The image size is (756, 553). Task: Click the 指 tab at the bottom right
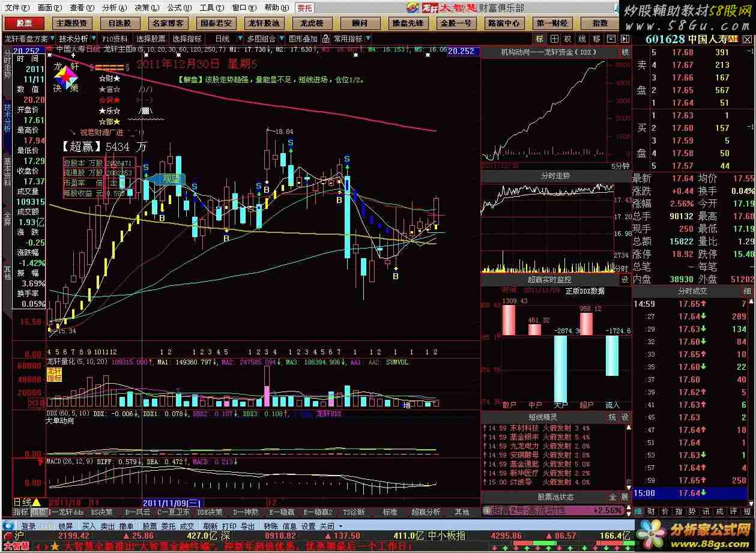pos(678,512)
